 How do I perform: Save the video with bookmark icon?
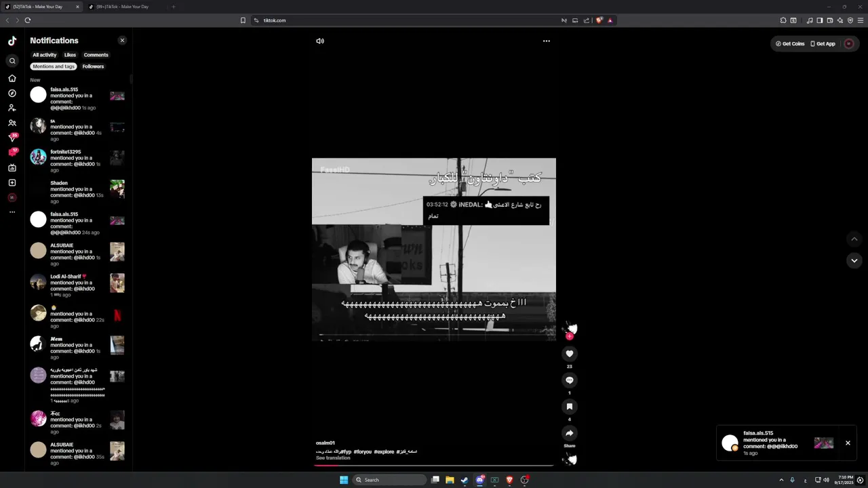point(570,406)
